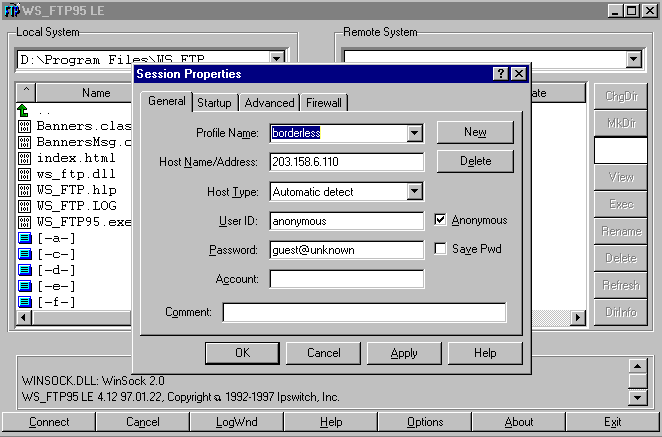Click the remote DirInfo button

coord(621,312)
